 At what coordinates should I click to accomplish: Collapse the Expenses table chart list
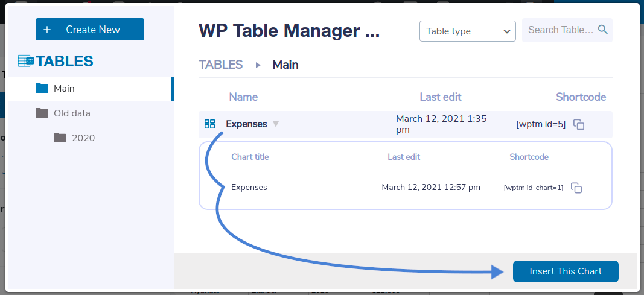point(276,124)
